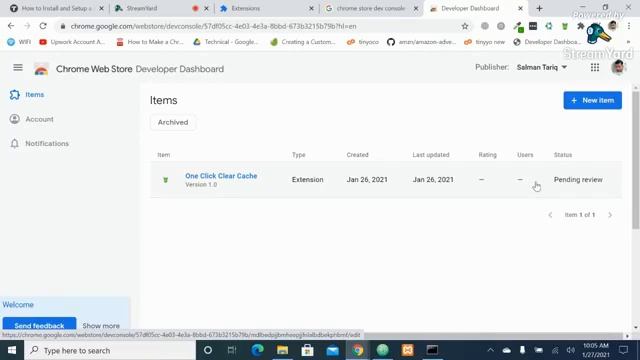
Task: Go back in browser history
Action: click(x=11, y=26)
